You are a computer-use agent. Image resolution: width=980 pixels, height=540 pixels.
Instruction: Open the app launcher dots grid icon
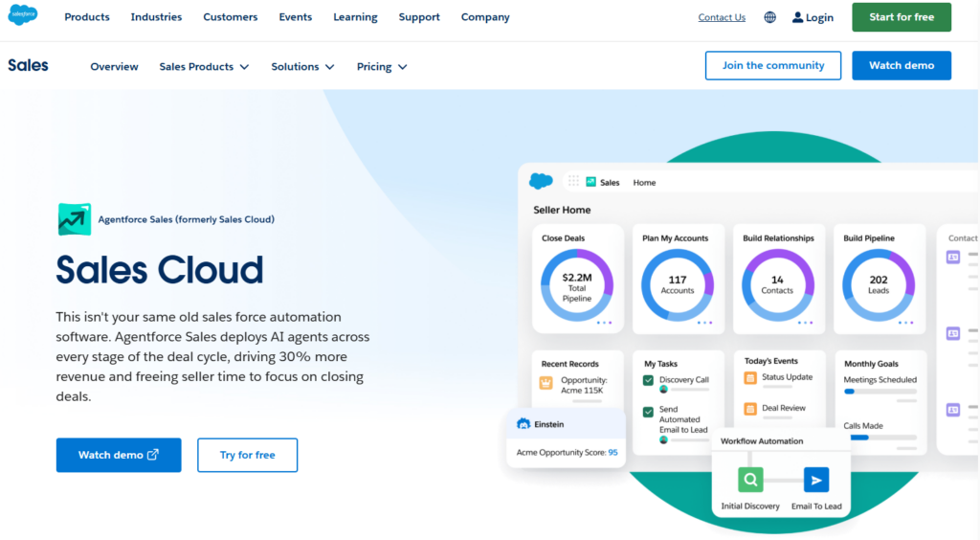574,181
